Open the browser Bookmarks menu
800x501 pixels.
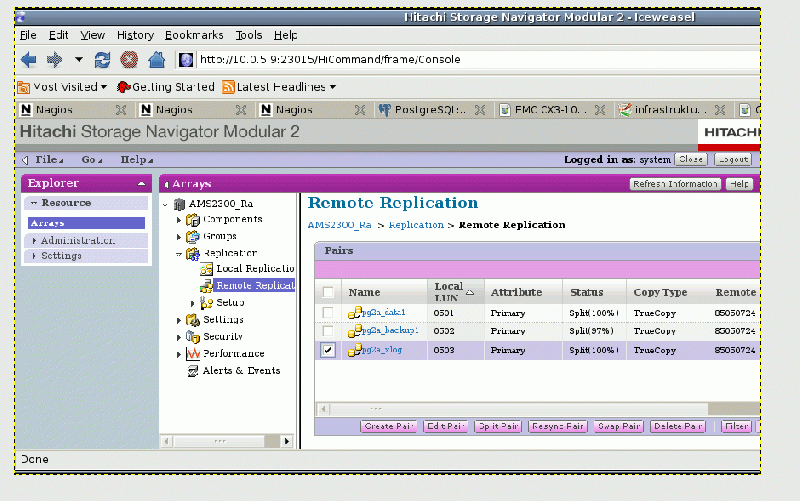click(194, 35)
